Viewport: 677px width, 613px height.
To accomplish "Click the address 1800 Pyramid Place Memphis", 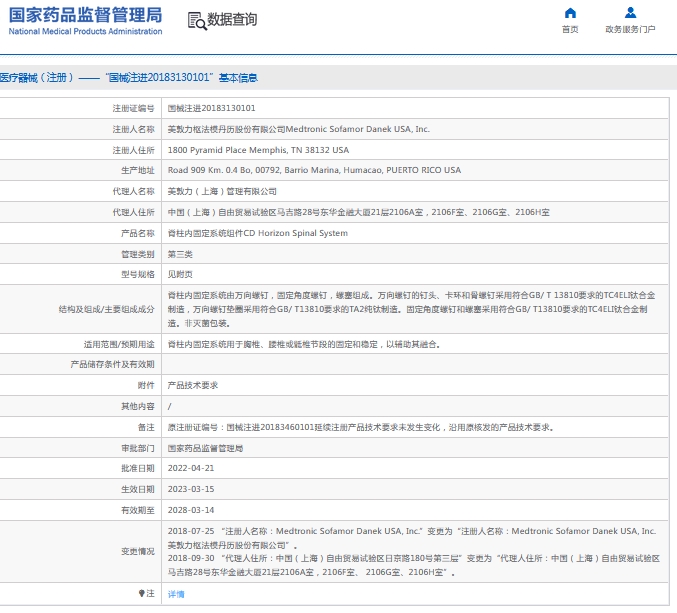I will tap(258, 150).
